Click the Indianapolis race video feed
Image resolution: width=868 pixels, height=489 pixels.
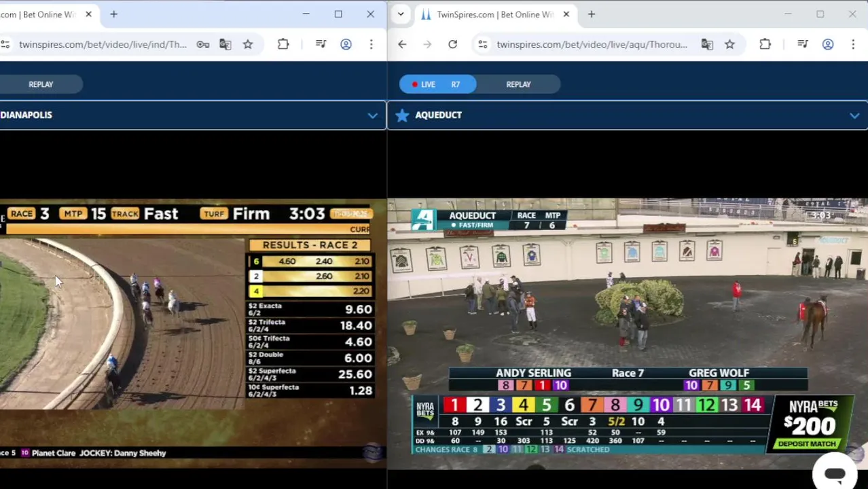pos(122,324)
